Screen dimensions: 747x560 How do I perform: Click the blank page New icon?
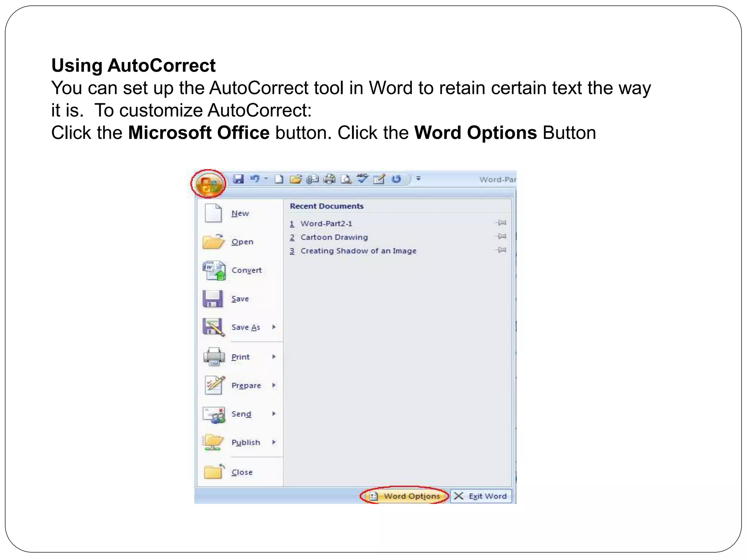click(x=213, y=213)
